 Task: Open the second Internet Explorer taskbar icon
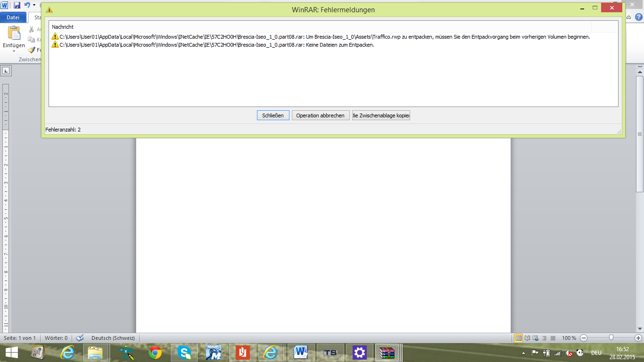click(271, 353)
